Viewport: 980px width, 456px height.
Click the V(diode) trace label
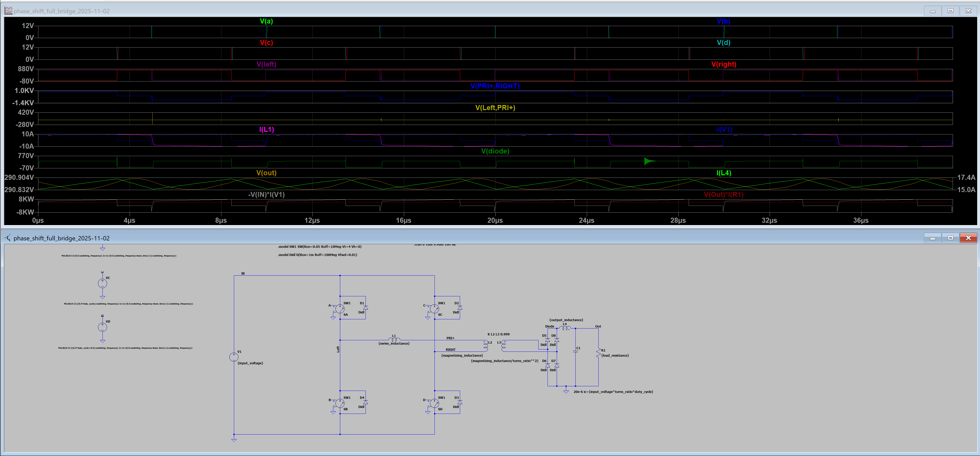point(495,151)
